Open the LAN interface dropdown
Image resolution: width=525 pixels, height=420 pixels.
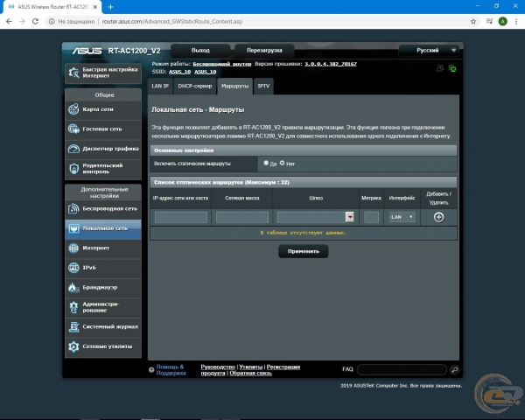pos(402,217)
